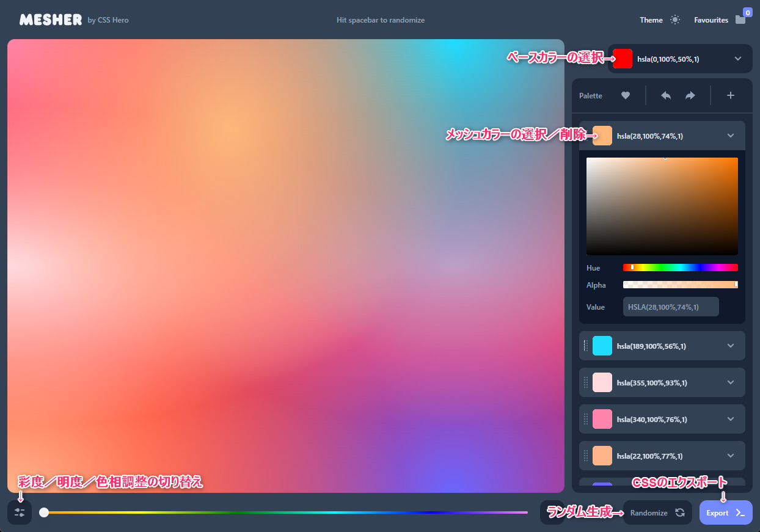Viewport: 760px width, 532px height.
Task: Click the MESHER logo
Action: pos(51,20)
